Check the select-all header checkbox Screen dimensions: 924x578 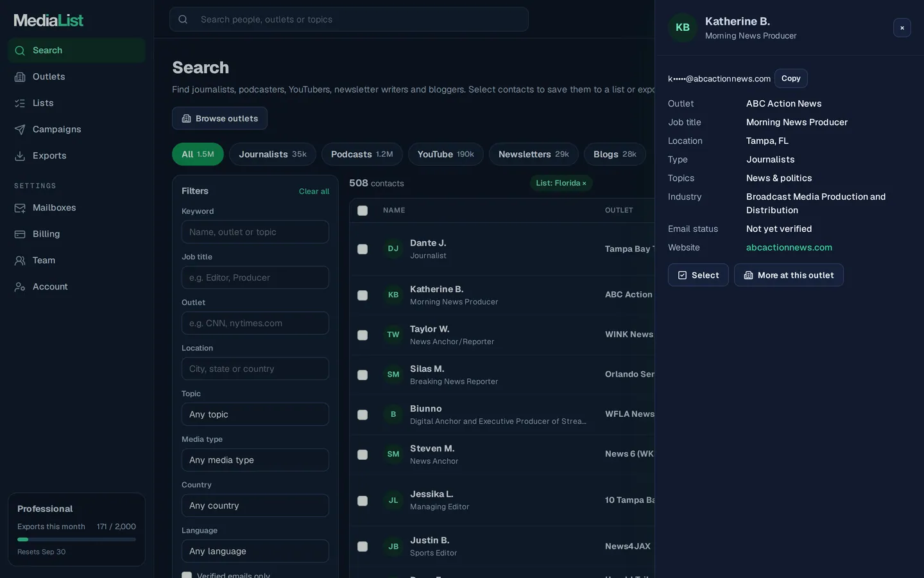(x=363, y=211)
